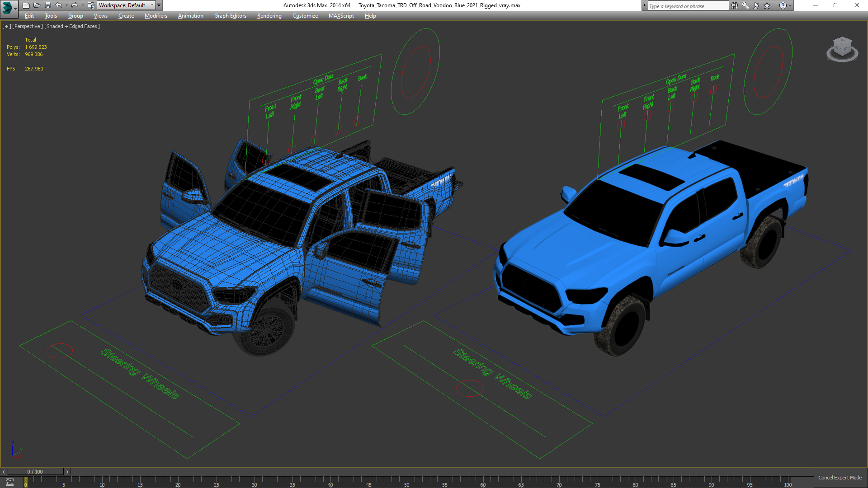Screen dimensions: 868x488
Task: Expand the Quick Access Toolbar customize arrow
Action: click(159, 5)
